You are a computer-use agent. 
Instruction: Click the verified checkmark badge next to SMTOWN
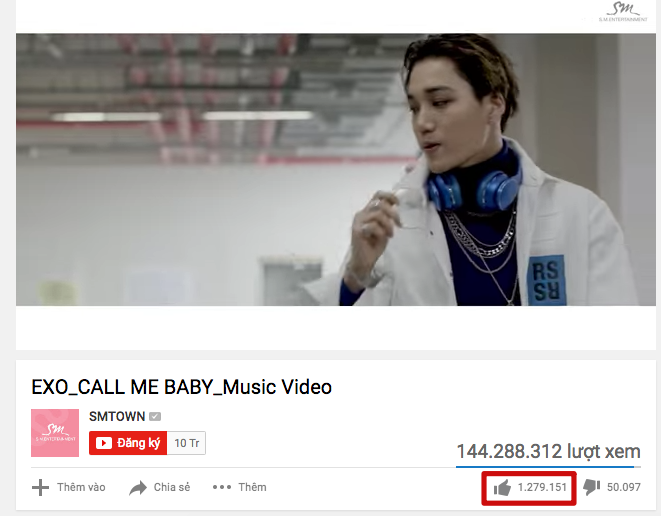(x=155, y=417)
